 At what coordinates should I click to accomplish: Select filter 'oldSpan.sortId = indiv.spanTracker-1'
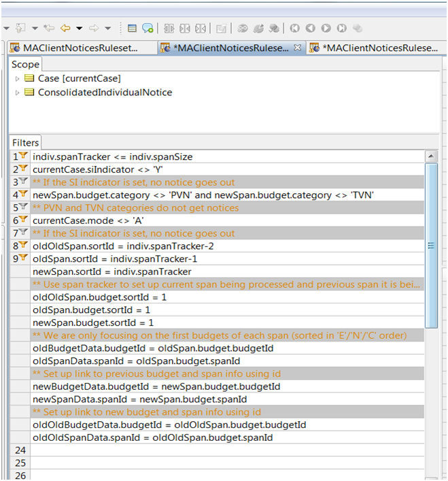coord(227,259)
